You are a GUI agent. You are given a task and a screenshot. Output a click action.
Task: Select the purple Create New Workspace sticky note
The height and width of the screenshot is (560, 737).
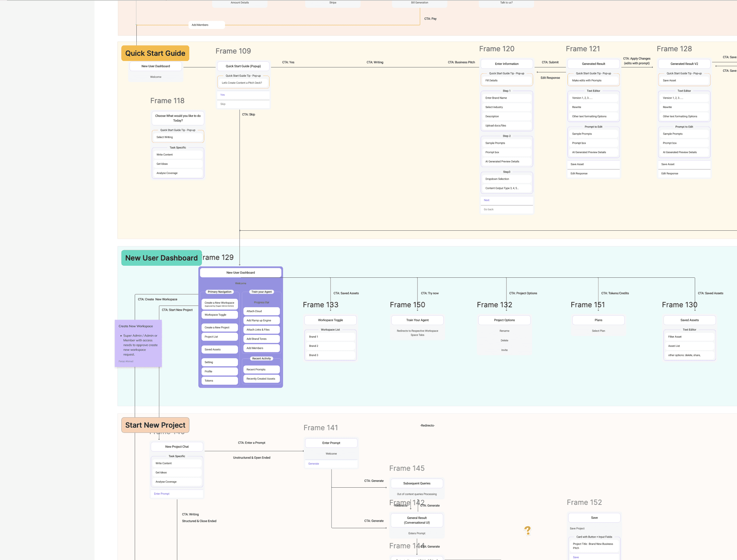[138, 343]
